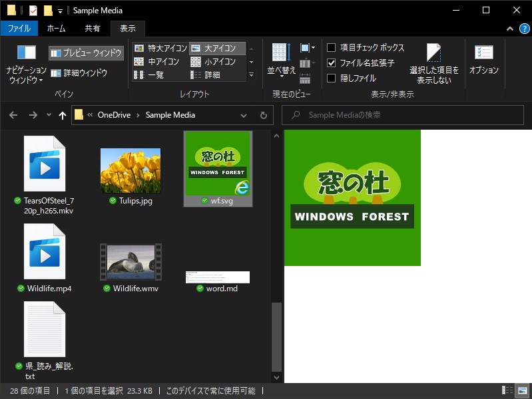The height and width of the screenshot is (399, 532).
Task: Select the wf.svg file icon
Action: click(218, 169)
